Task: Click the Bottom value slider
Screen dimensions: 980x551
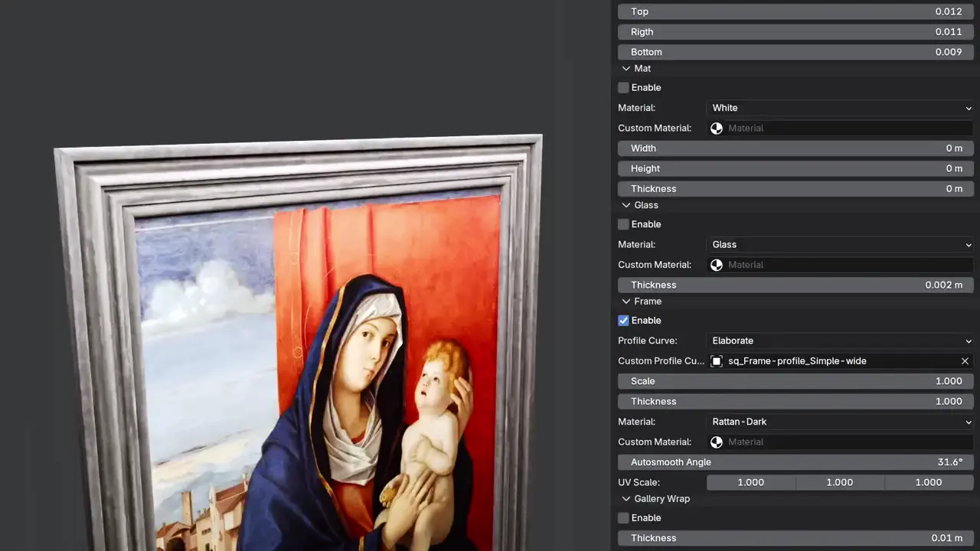Action: tap(795, 52)
